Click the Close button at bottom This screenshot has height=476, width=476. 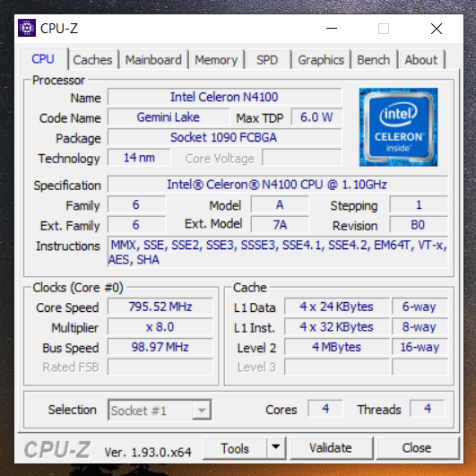tap(417, 448)
